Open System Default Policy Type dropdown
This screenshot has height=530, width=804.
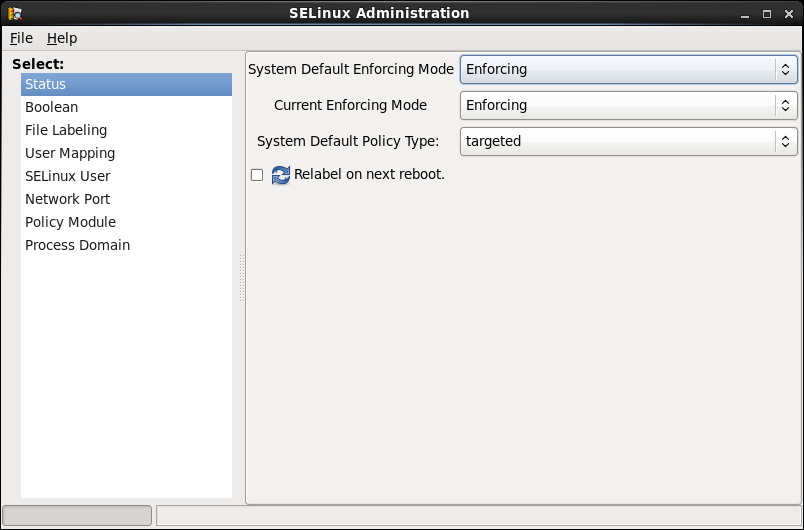(629, 141)
